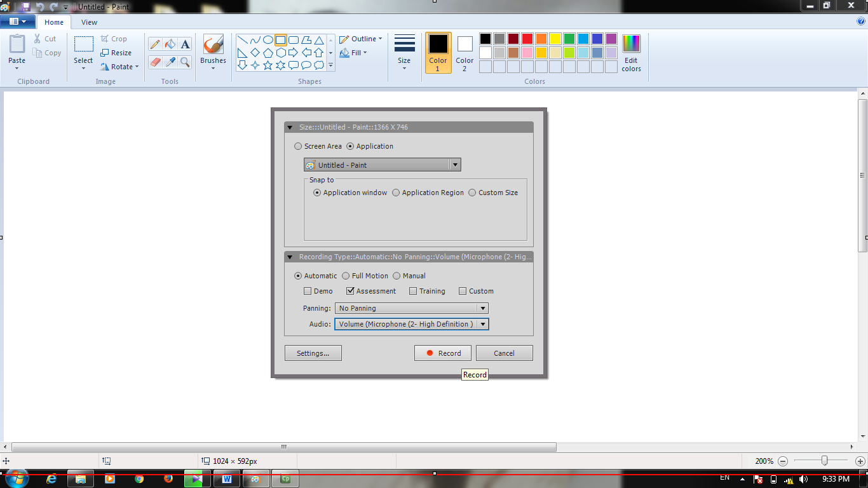Open the shape Fill dropdown
This screenshot has height=488, width=868.
[353, 53]
